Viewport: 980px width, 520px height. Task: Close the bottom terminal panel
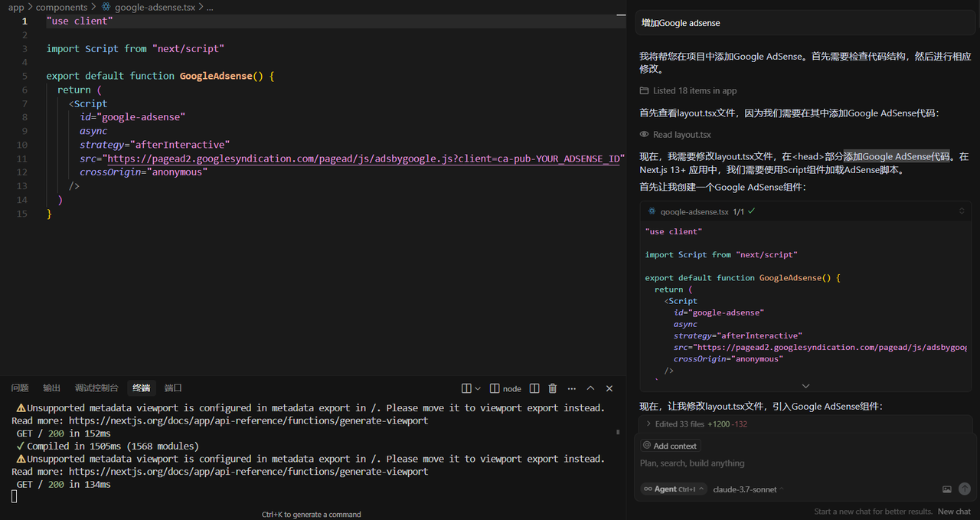[609, 388]
